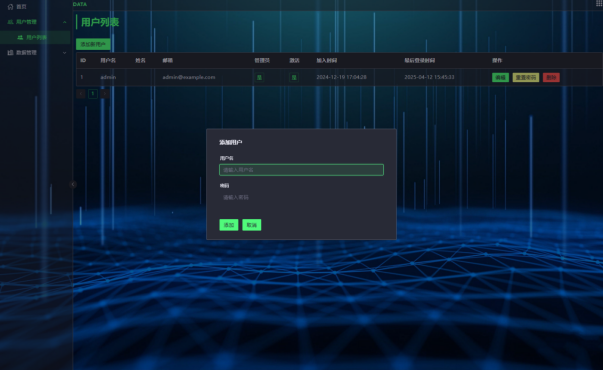Click the 2025-04-12 15:45:33 last login time

pos(429,77)
